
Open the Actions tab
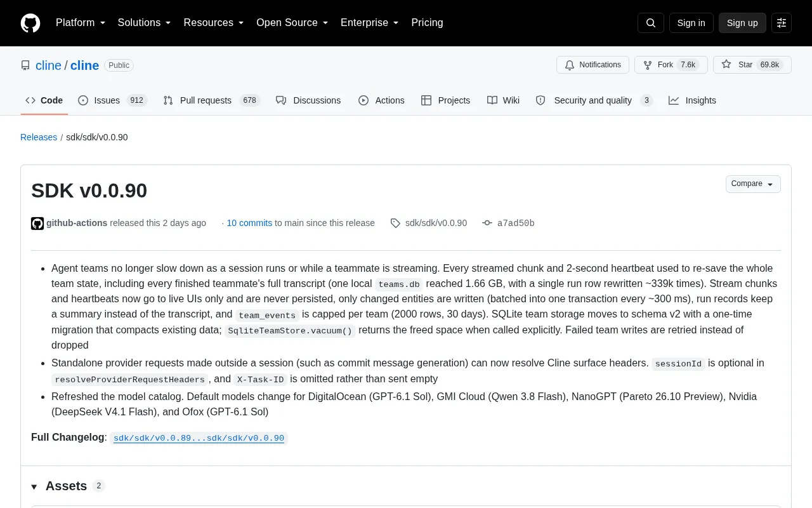click(381, 100)
